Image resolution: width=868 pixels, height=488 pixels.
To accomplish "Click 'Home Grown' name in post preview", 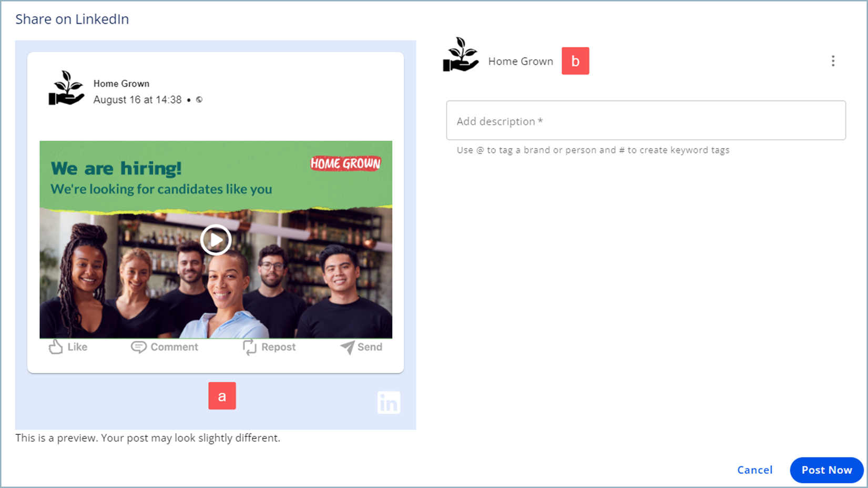I will click(121, 84).
